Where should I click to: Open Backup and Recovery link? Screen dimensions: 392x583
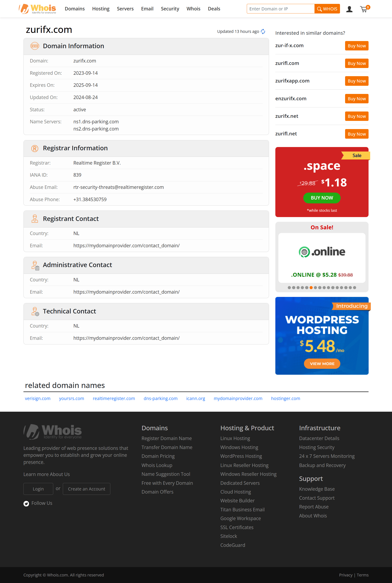322,465
